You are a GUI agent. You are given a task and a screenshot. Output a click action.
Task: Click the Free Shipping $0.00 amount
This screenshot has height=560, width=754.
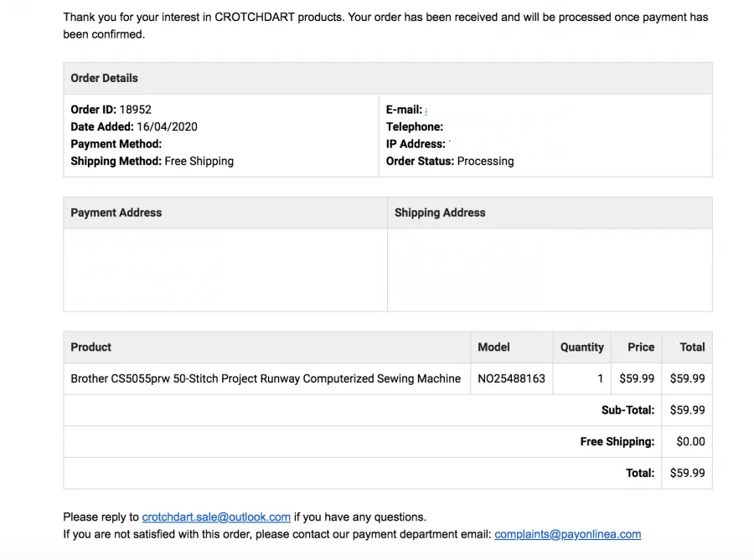pyautogui.click(x=690, y=441)
